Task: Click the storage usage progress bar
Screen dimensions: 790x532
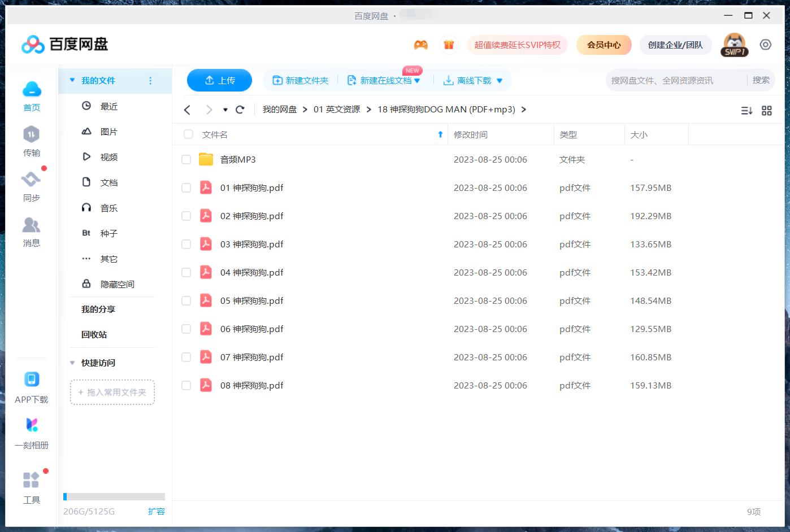Action: point(113,496)
